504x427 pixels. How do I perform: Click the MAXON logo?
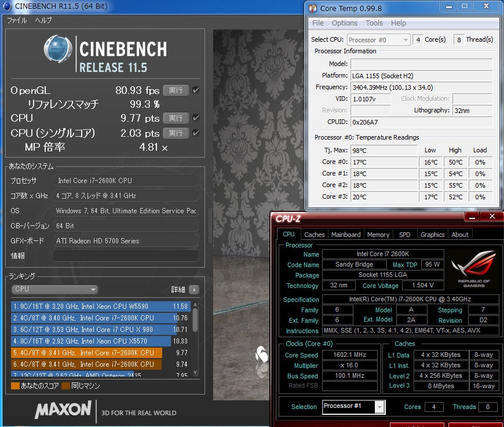tap(63, 410)
